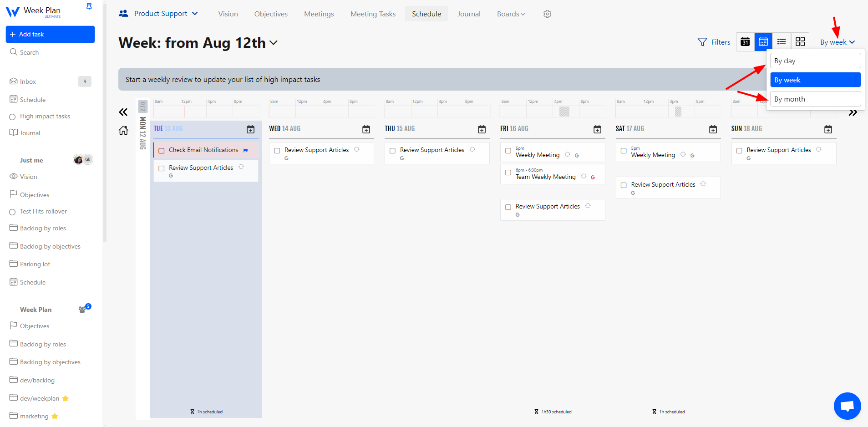Viewport: 868px width, 427px height.
Task: Choose By month view option
Action: point(815,99)
